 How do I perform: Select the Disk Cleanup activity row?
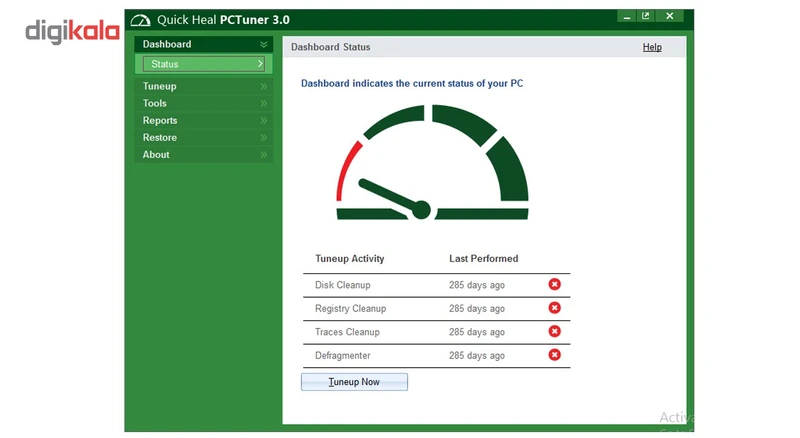(343, 285)
